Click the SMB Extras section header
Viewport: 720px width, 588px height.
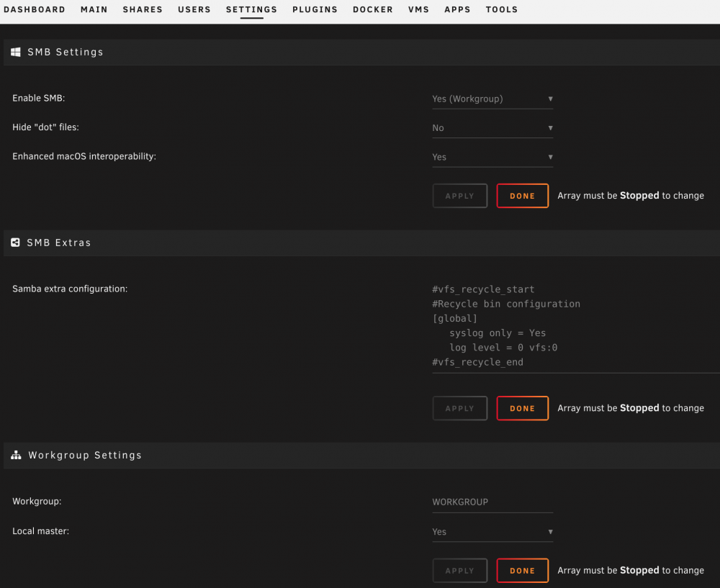coord(362,243)
